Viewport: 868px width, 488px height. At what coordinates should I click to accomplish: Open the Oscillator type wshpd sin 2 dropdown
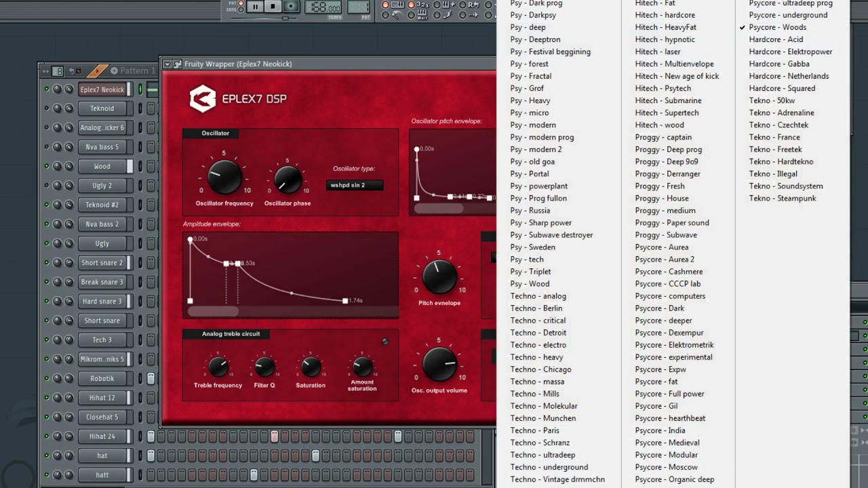click(x=355, y=185)
